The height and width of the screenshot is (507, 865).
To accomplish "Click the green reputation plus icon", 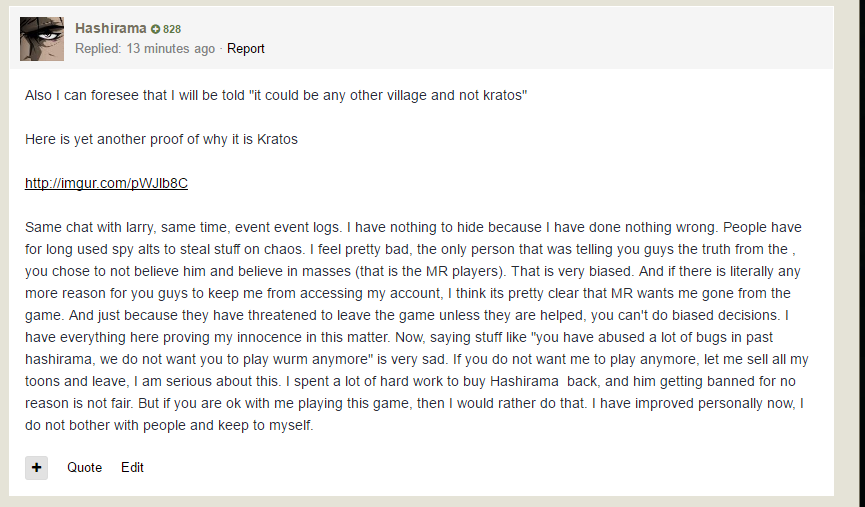I will click(156, 30).
